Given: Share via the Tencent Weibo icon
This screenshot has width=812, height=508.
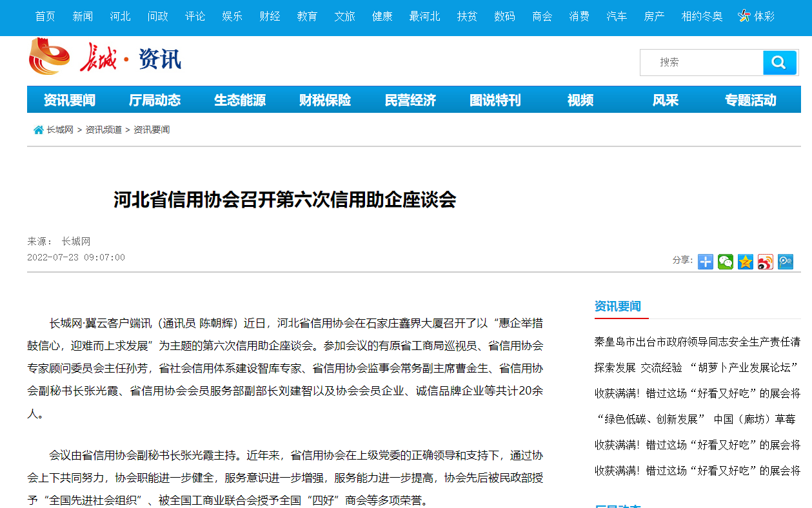Looking at the screenshot, I should click(786, 261).
